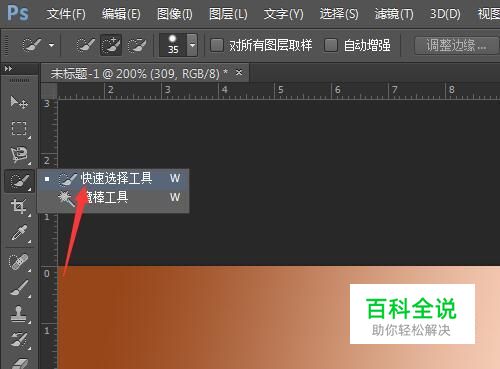Enable 对所有图层取样 checkbox
The image size is (500, 369).
(217, 45)
